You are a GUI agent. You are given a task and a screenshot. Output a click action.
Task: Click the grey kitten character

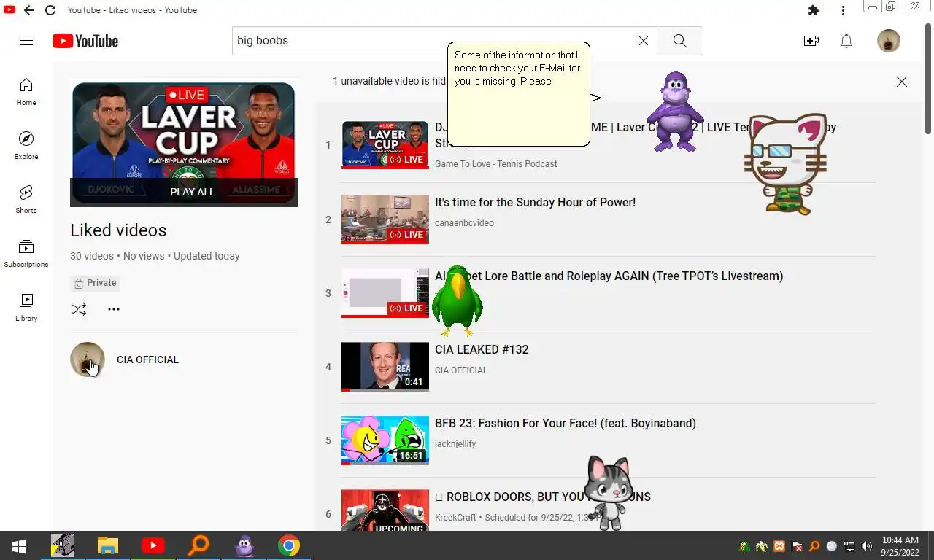coord(609,493)
